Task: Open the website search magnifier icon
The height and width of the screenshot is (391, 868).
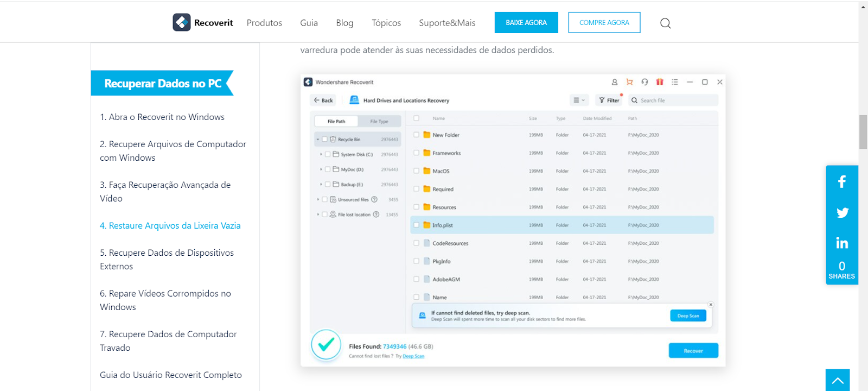Action: click(x=666, y=23)
